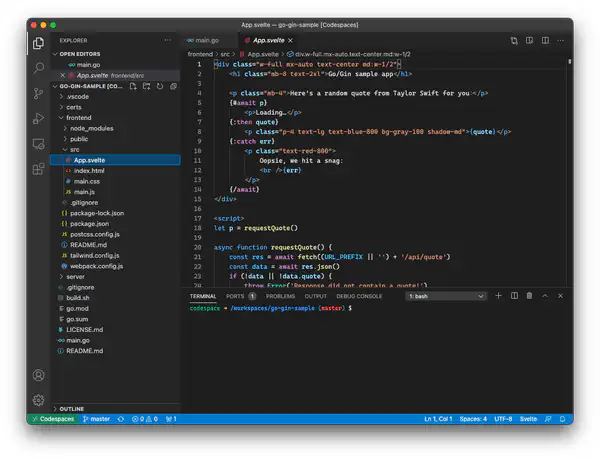Open the Remote Explorer view
Image resolution: width=600 pixels, height=460 pixels.
[38, 145]
